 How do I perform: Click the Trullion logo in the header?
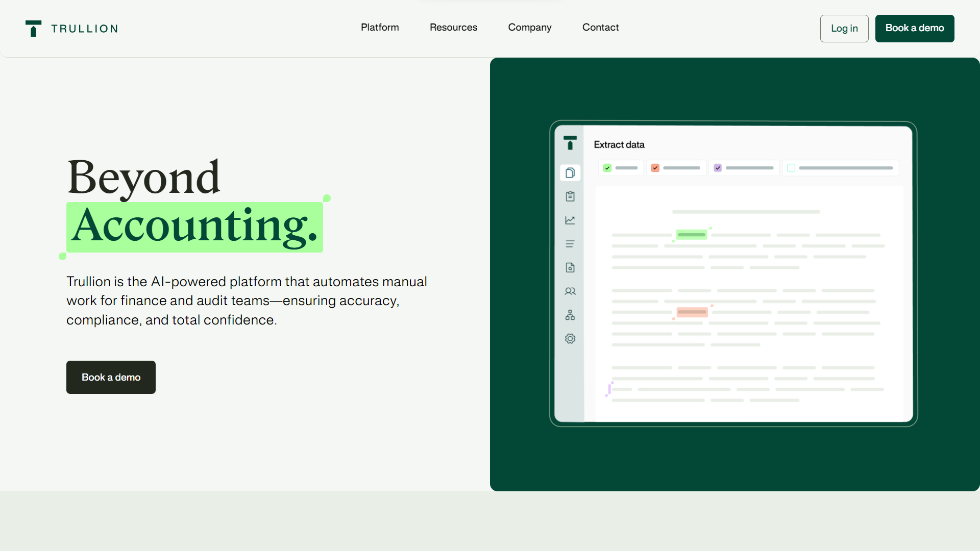[x=71, y=29]
